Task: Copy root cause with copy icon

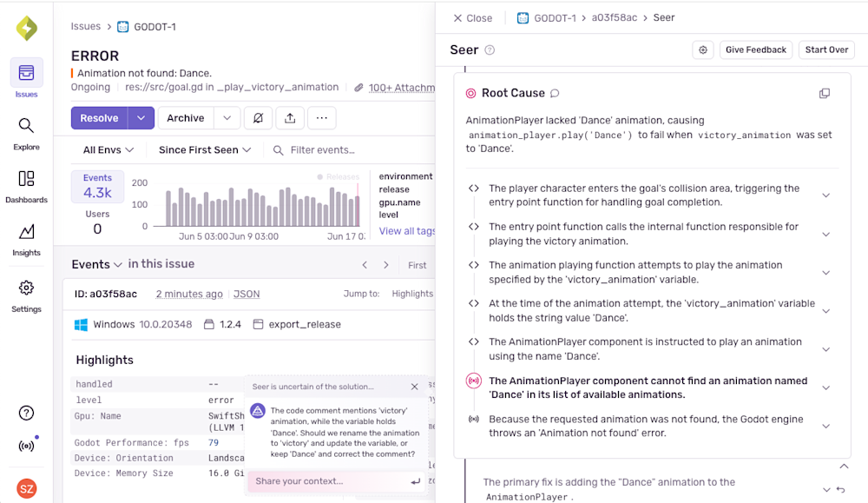Action: point(825,93)
